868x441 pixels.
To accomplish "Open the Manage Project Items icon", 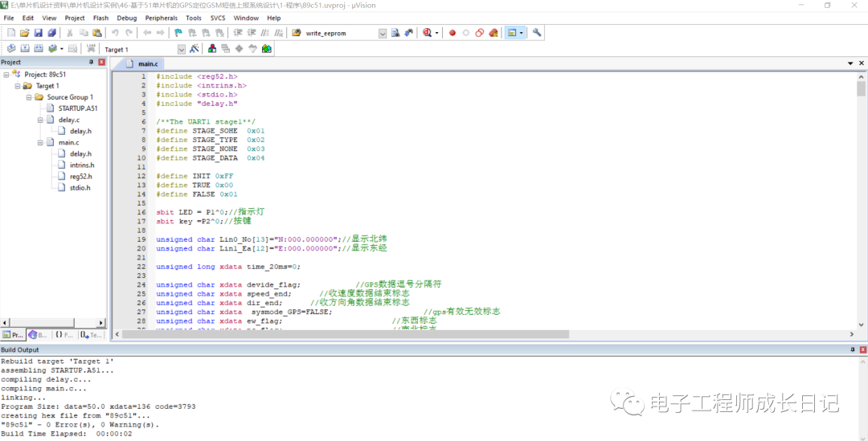I will coord(212,49).
